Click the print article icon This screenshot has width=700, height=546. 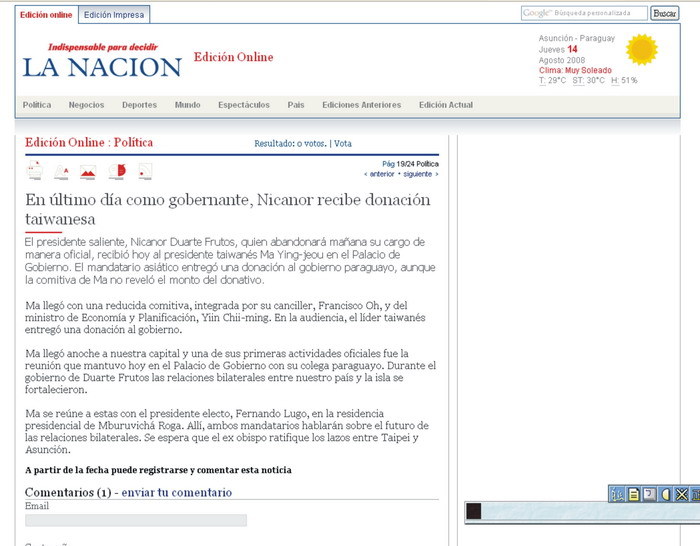pos(35,171)
